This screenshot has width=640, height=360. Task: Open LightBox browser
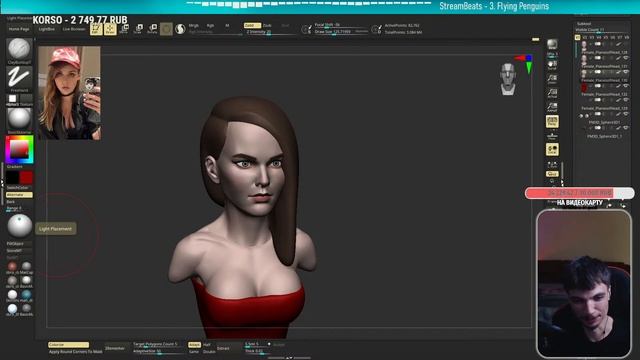[47, 29]
